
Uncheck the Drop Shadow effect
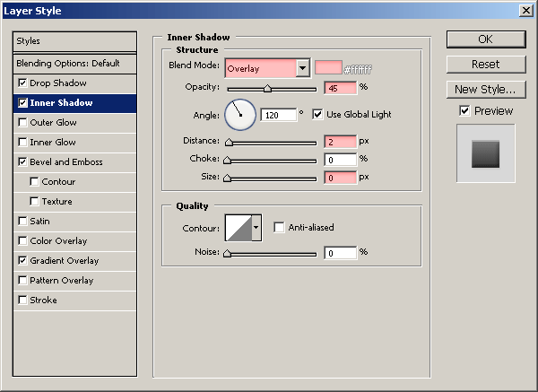tap(22, 83)
